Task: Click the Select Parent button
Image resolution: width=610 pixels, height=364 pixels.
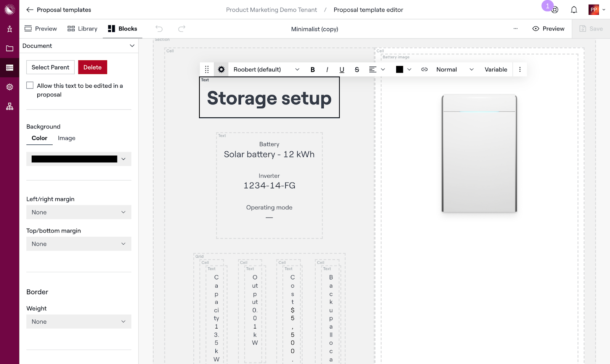Action: tap(50, 67)
